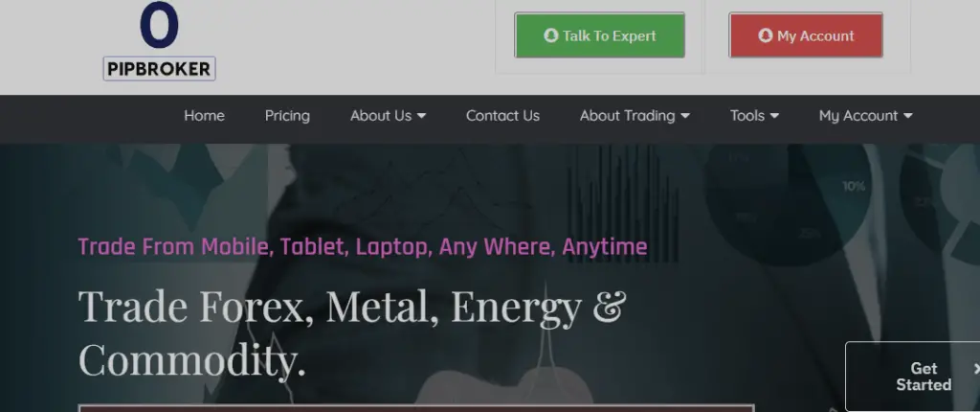Click the green Talk To Expert button
980x412 pixels.
[599, 35]
